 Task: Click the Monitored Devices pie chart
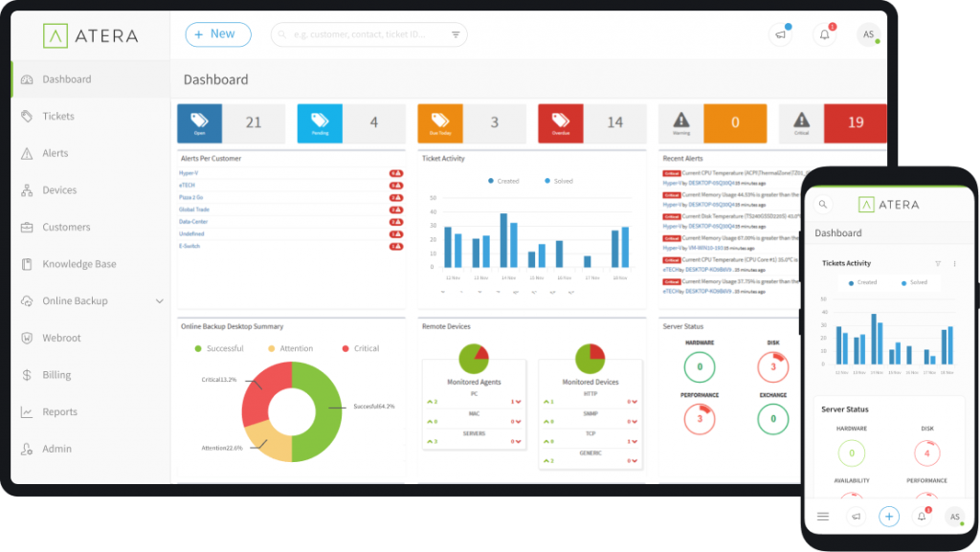[x=590, y=359]
